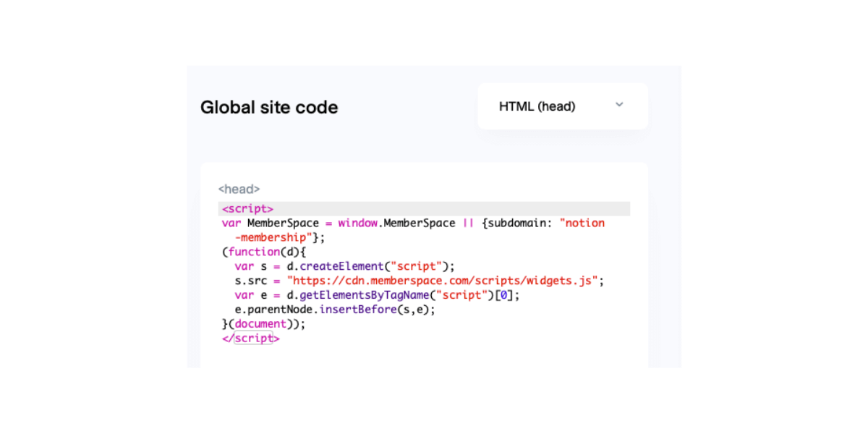The image size is (868, 434).
Task: Click the highlighted document keyword
Action: 260,324
